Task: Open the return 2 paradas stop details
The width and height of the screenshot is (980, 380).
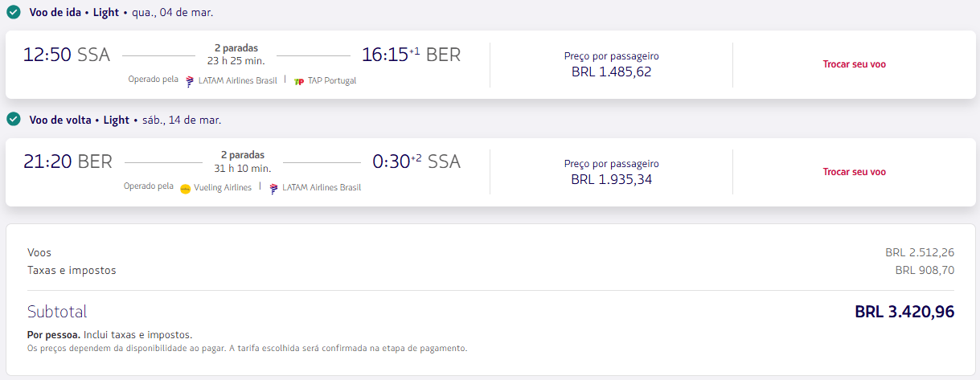Action: pos(242,155)
